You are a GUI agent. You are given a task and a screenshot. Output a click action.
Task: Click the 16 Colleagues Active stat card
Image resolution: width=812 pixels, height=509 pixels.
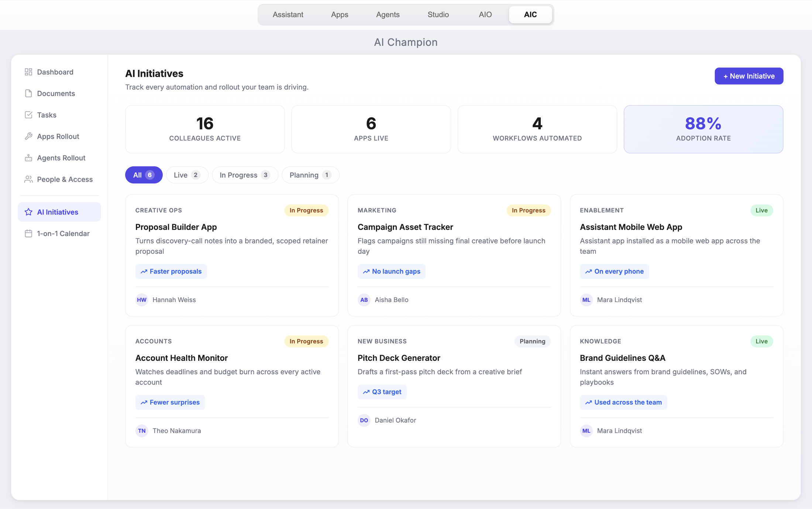coord(205,129)
